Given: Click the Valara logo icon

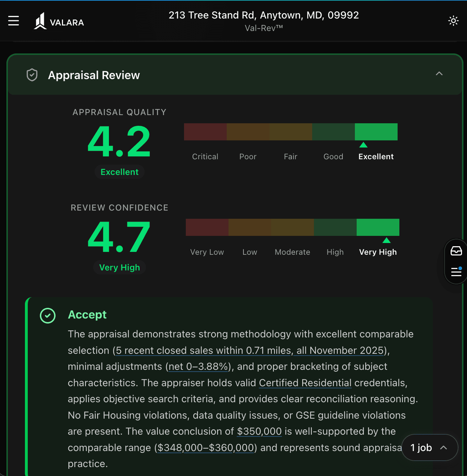Looking at the screenshot, I should tap(40, 21).
